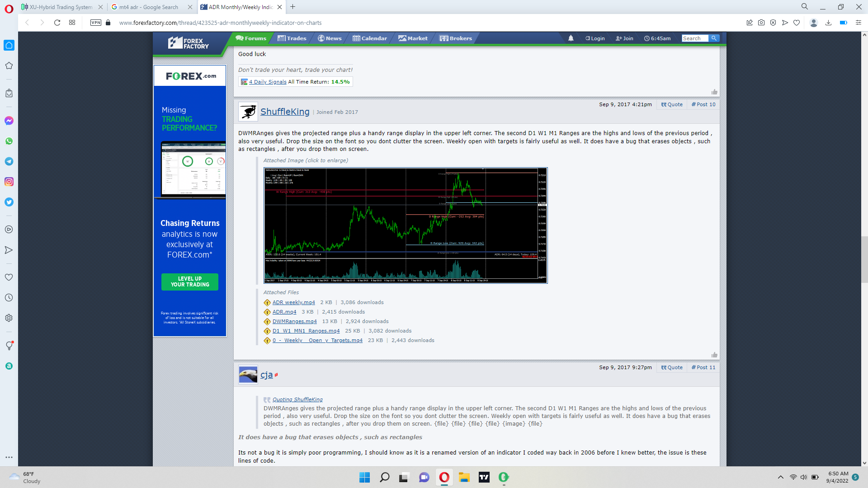This screenshot has width=868, height=488.
Task: Click the Forex Factory search field
Action: pos(694,38)
